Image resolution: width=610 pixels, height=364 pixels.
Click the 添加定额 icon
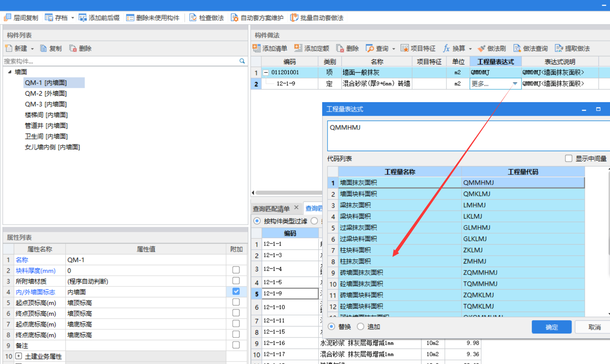point(298,48)
